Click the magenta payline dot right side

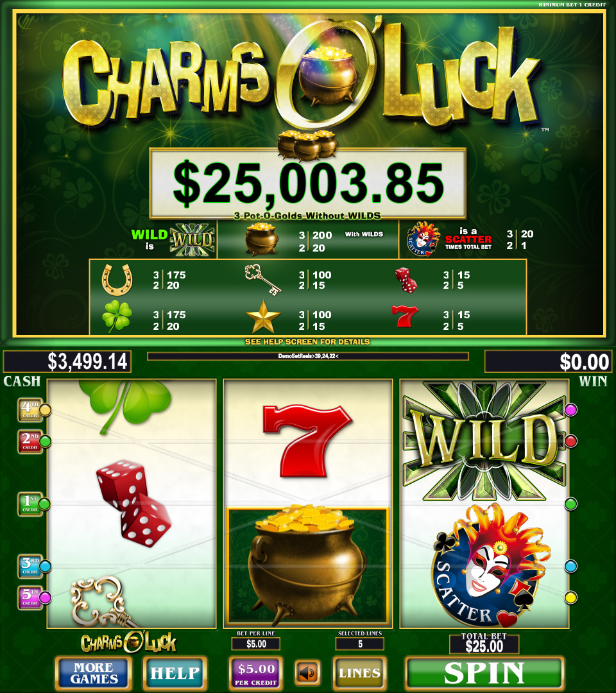point(571,409)
